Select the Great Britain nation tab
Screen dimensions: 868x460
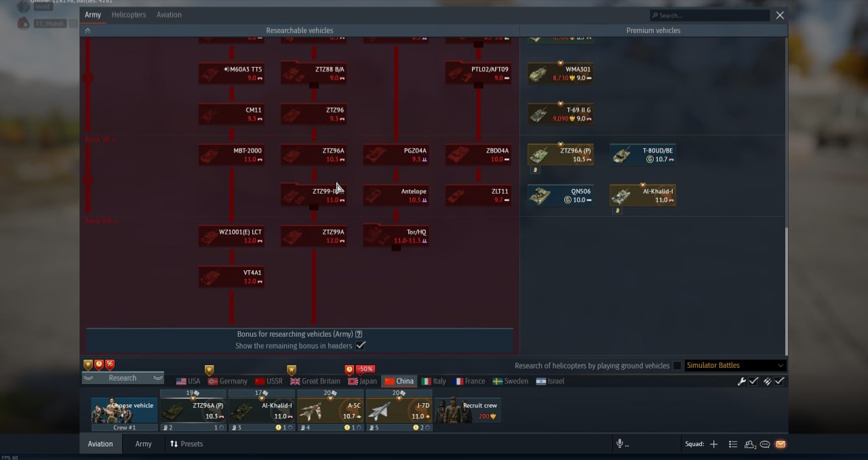(315, 381)
